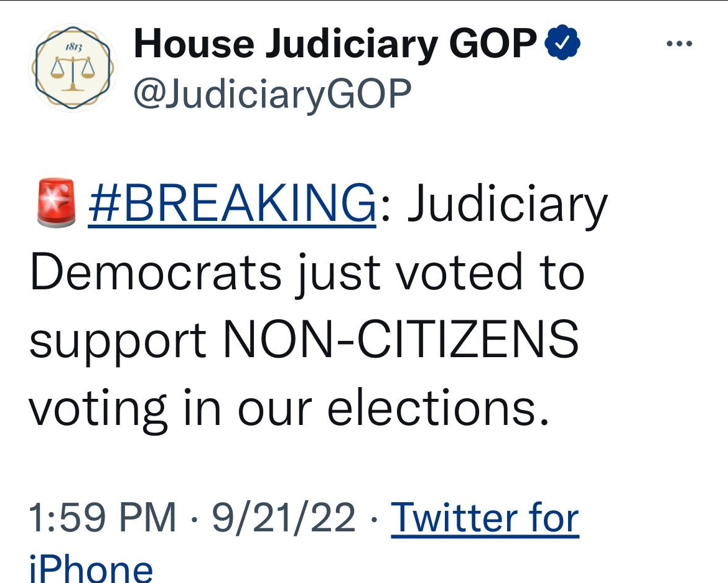Click the House Judiciary GOP profile avatar
The image size is (728, 583).
72,68
